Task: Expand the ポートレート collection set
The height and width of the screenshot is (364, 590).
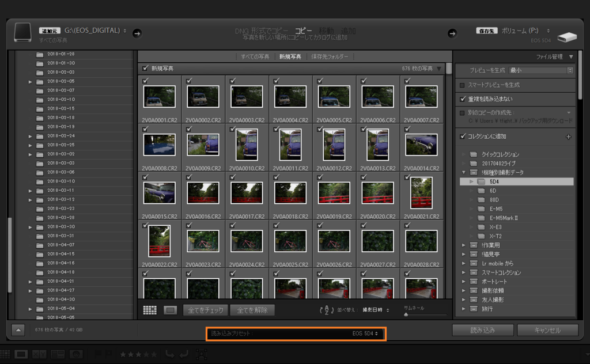Action: (x=464, y=282)
